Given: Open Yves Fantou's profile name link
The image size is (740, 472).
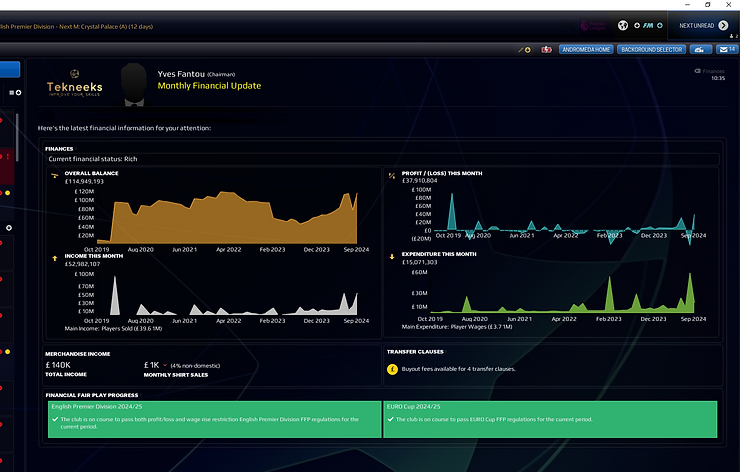Looking at the screenshot, I should 181,74.
